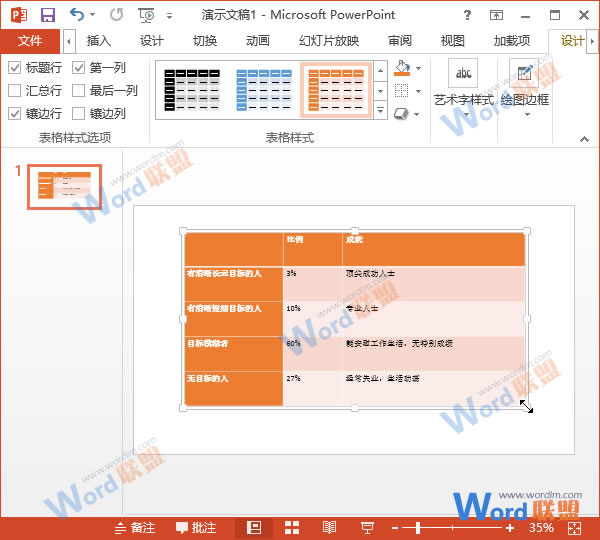This screenshot has height=540, width=600.
Task: Click the table Borders icon
Action: point(401,91)
